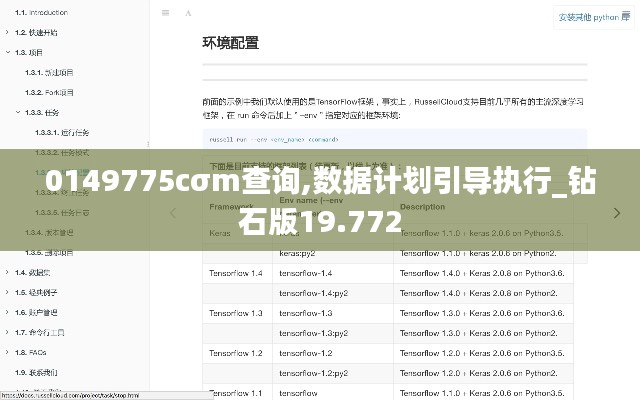Open the 1.3.3 sidebar entry

tap(42, 113)
